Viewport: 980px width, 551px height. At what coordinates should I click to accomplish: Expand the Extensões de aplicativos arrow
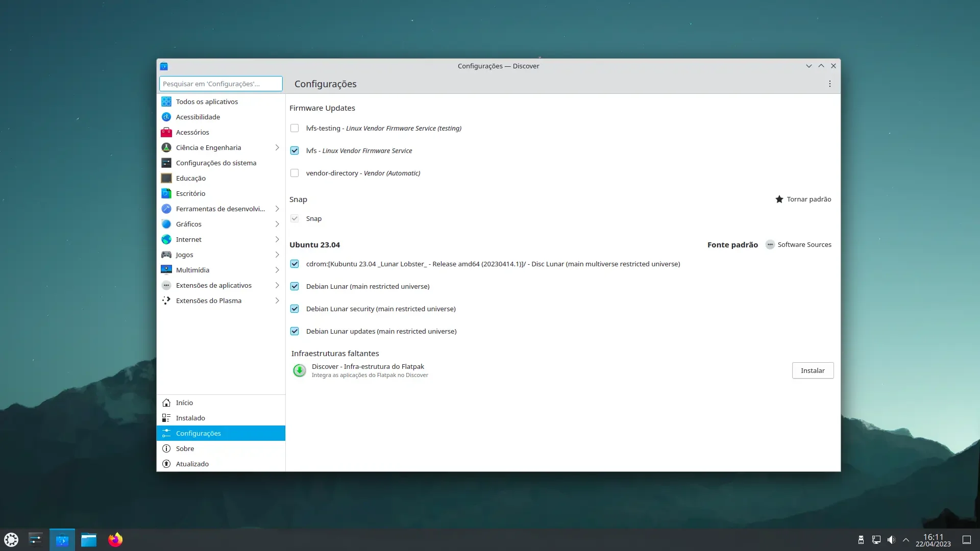pos(277,285)
